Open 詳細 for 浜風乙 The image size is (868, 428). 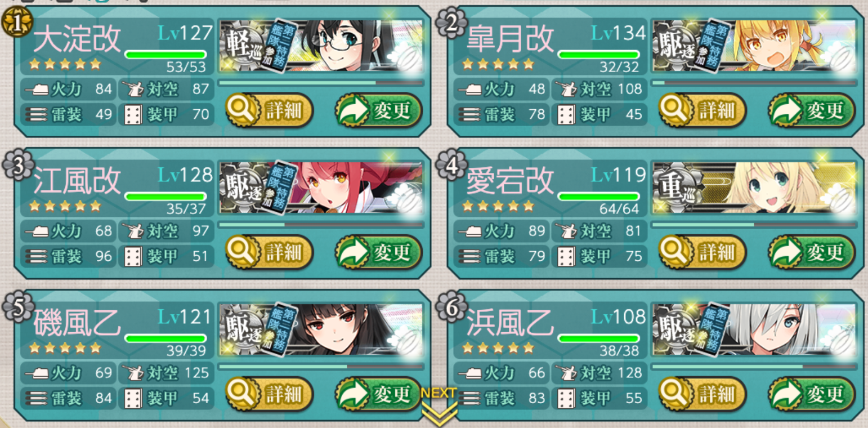703,394
